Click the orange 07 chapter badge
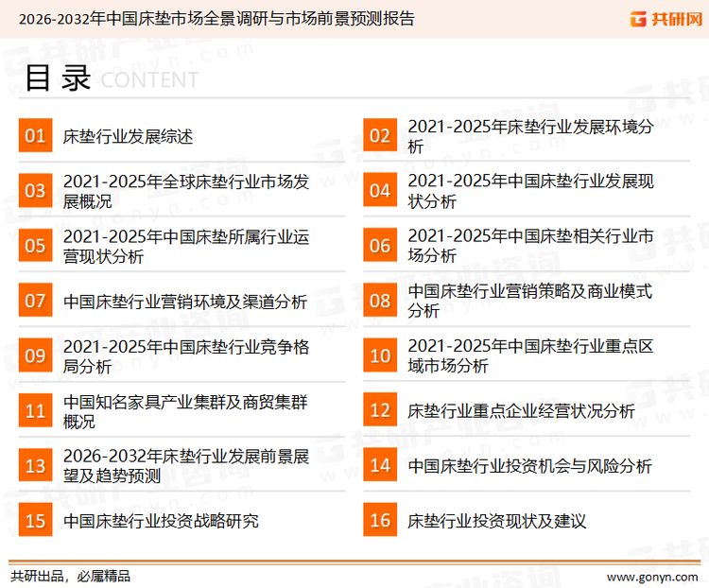709x588 pixels. point(35,301)
